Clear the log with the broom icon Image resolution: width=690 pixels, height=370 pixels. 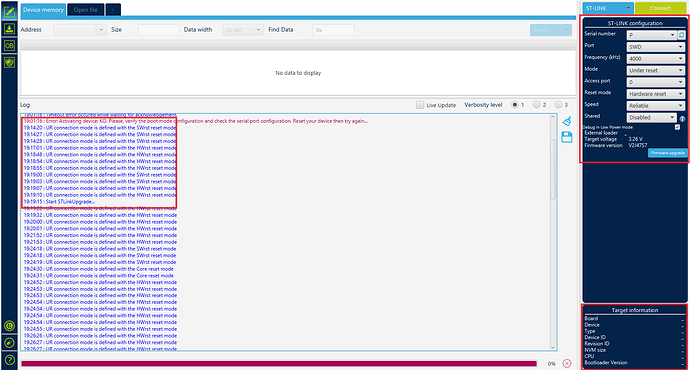(x=567, y=121)
